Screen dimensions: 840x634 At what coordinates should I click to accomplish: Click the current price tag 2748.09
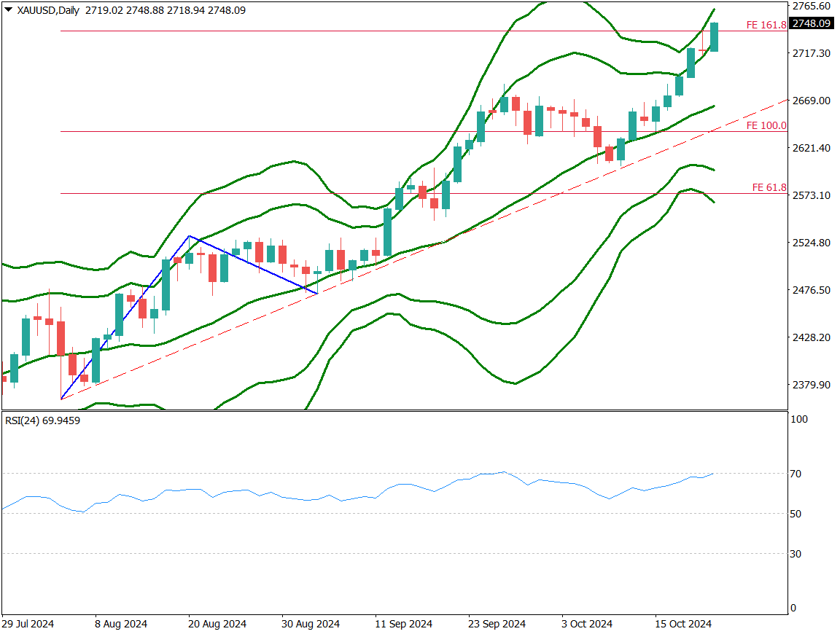(812, 24)
